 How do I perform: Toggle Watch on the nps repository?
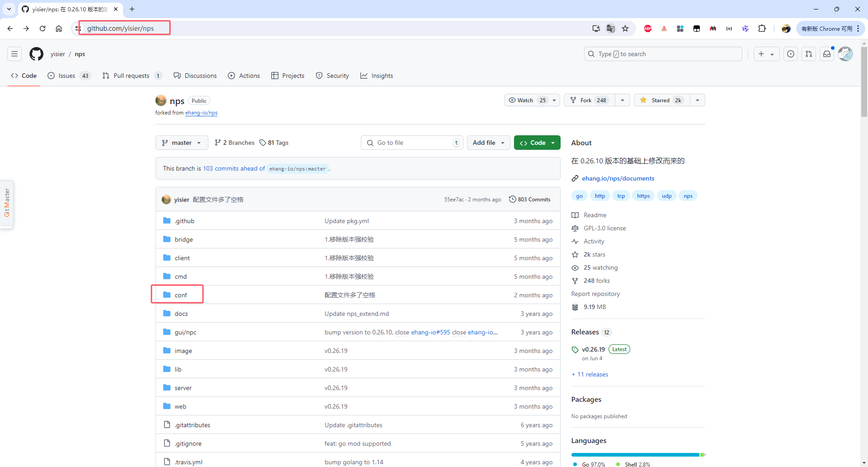[x=527, y=100]
